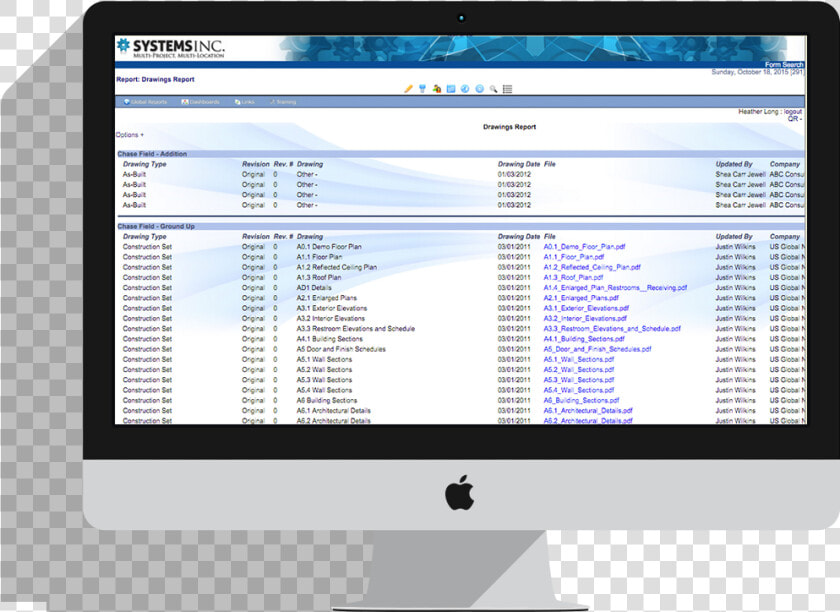Open the A3.1_Exterior_Elevations.pdf link
840x612 pixels.
586,308
